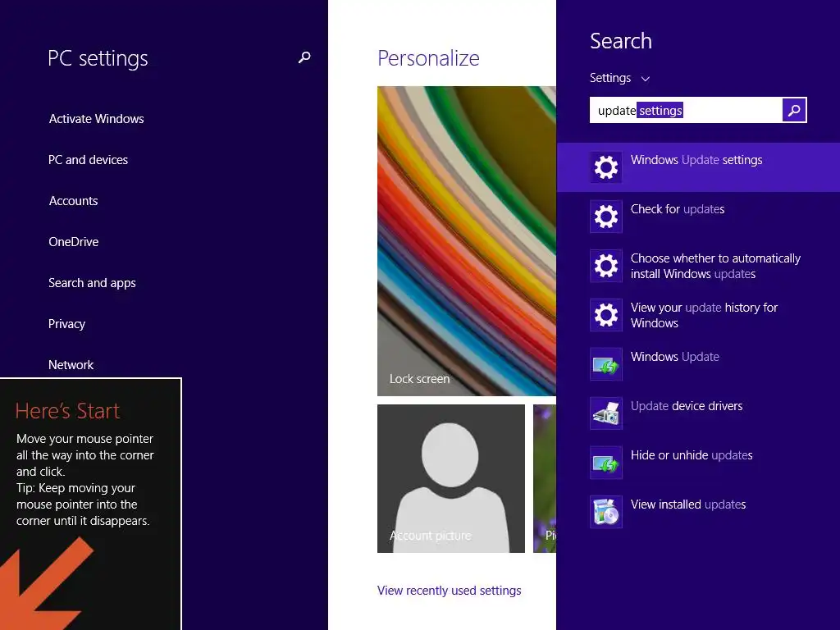
Task: Click the View installed updates icon
Action: (606, 512)
